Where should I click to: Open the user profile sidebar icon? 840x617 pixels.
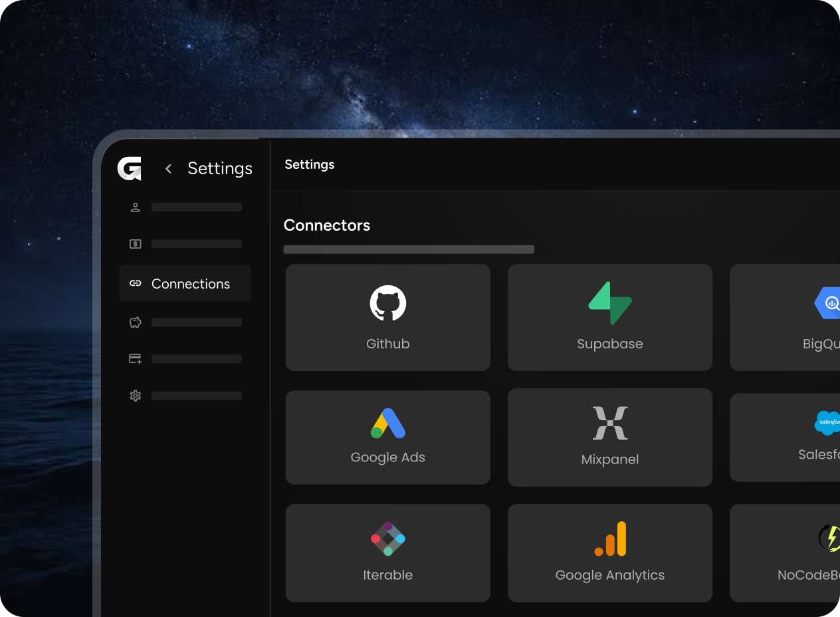click(136, 207)
